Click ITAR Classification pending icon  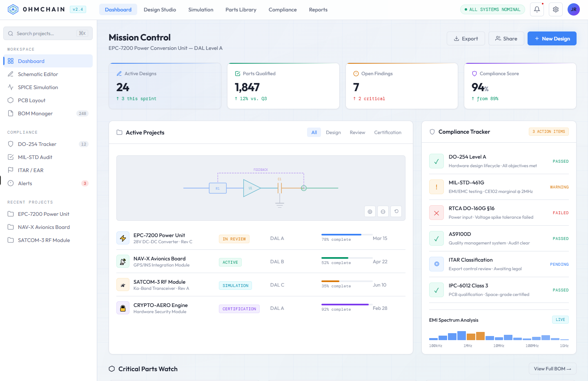click(437, 264)
